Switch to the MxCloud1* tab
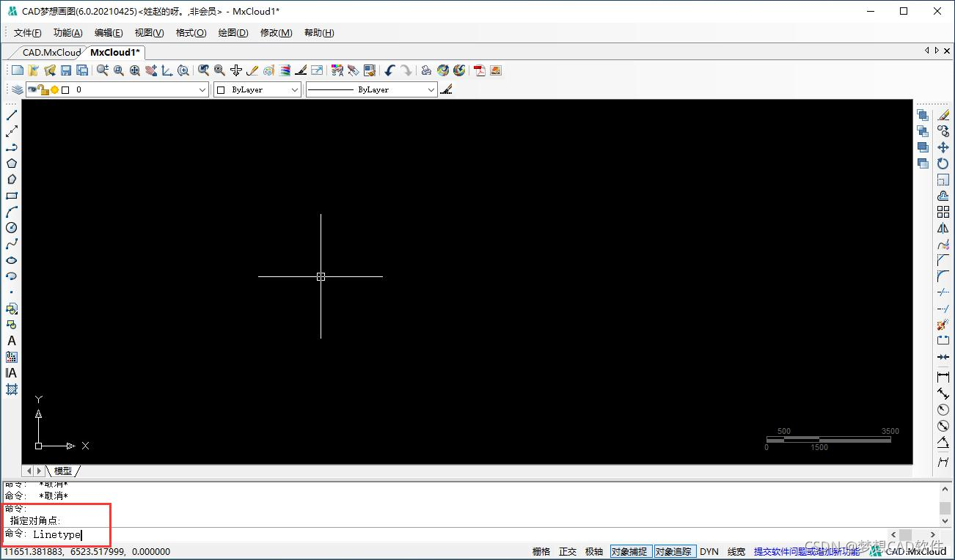The height and width of the screenshot is (560, 955). click(115, 52)
